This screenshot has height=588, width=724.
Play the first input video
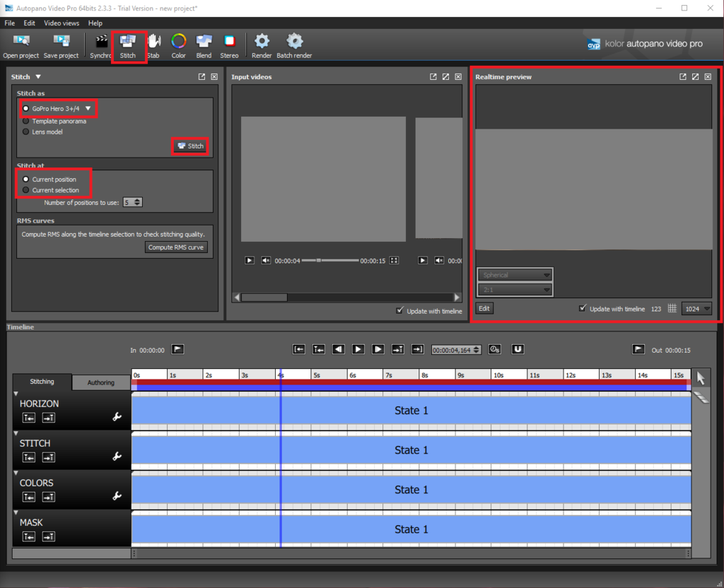250,260
